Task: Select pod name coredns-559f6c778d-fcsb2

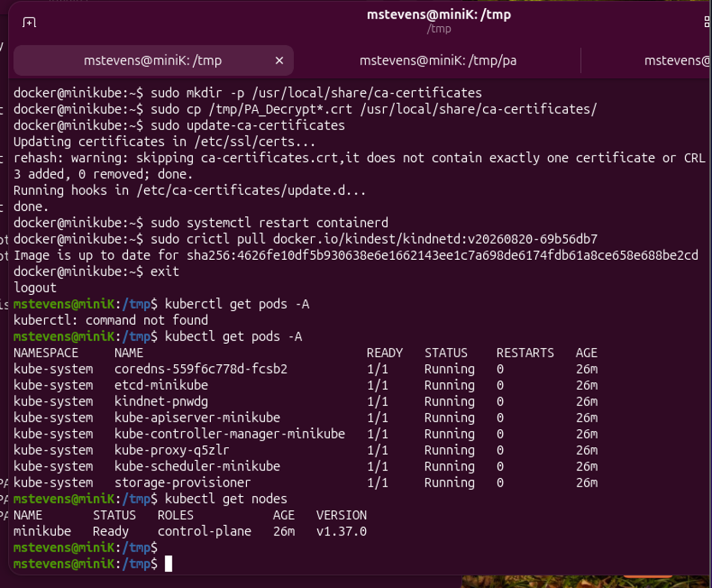Action: click(201, 369)
